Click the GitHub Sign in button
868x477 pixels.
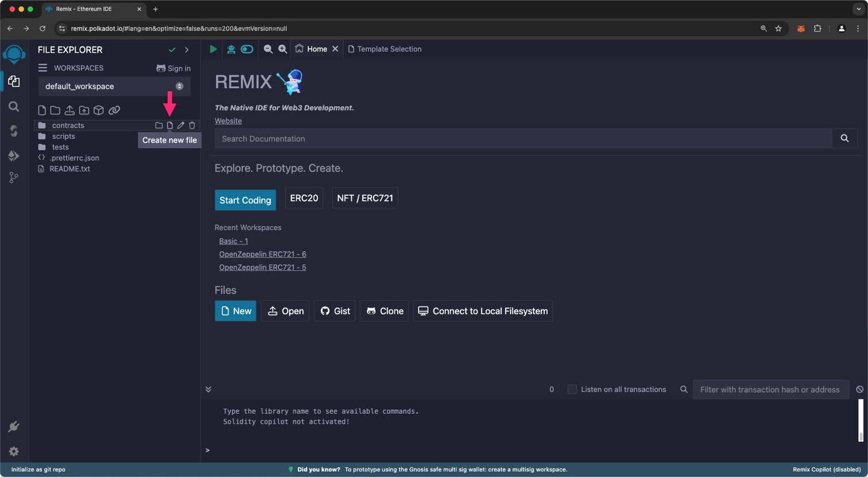click(173, 68)
